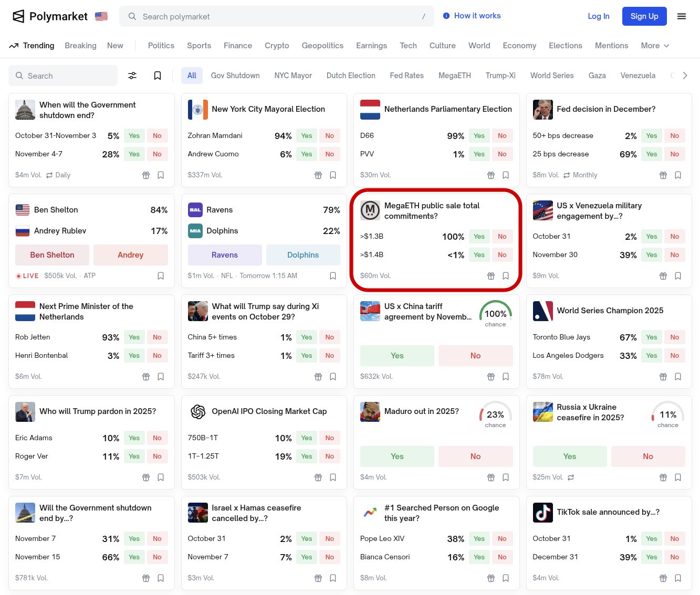Bookmark the World Series Champion 2025 market

678,377
